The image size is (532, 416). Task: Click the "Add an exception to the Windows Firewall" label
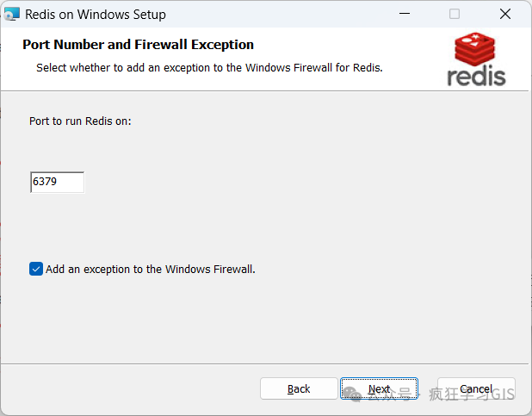pos(151,269)
